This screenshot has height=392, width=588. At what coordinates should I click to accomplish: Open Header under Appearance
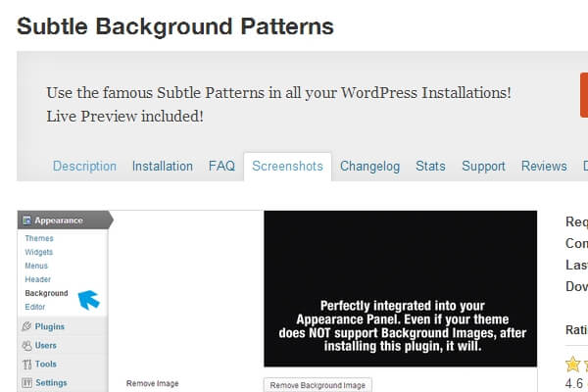(37, 279)
